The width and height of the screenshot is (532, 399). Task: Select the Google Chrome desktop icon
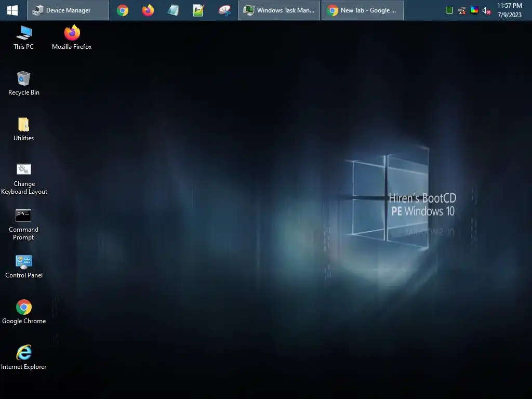24,312
